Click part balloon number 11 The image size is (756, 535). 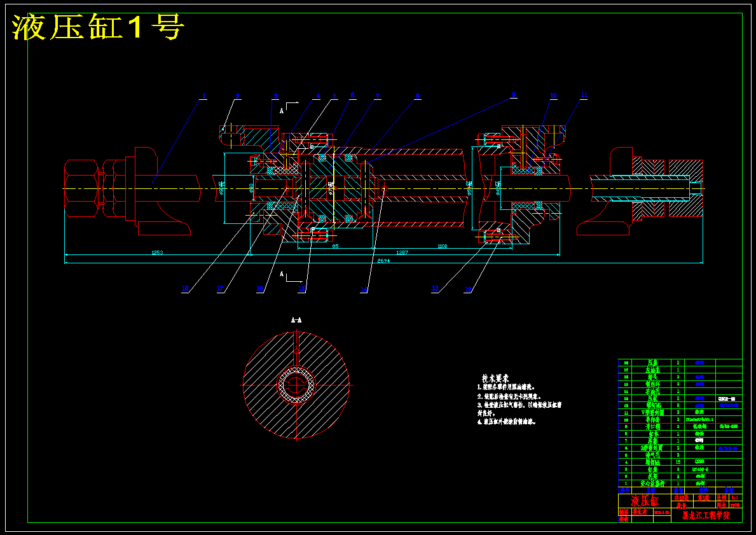point(584,95)
